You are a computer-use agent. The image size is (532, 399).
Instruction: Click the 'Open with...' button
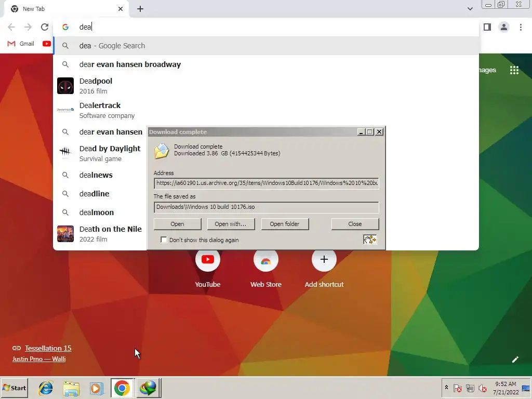pyautogui.click(x=231, y=224)
